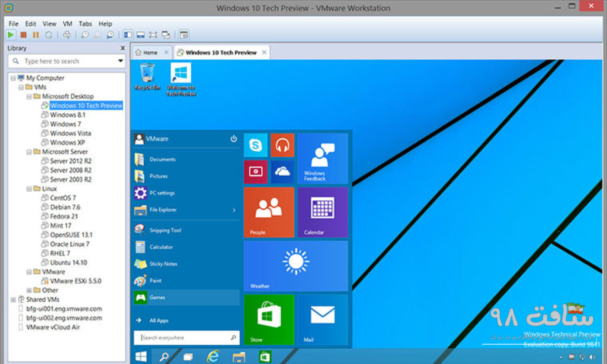The image size is (607, 364).
Task: Expand the Other folder node
Action: coord(29,290)
